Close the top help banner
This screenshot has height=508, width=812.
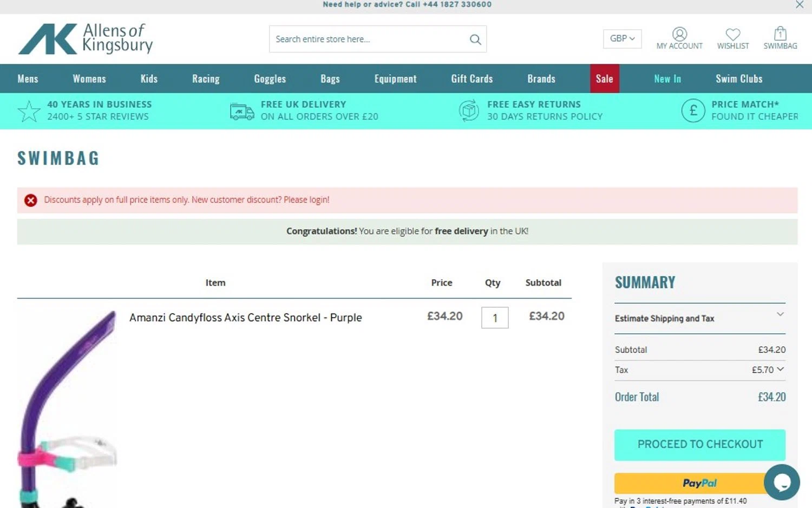[x=800, y=4]
